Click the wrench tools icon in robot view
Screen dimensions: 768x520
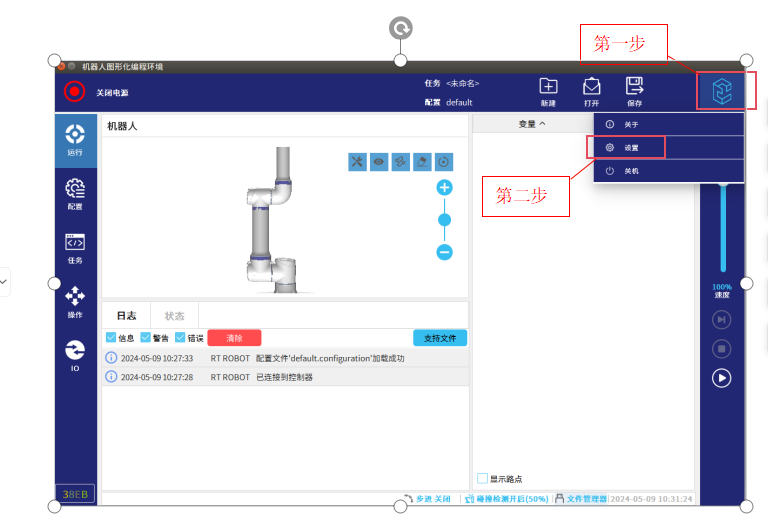[357, 161]
